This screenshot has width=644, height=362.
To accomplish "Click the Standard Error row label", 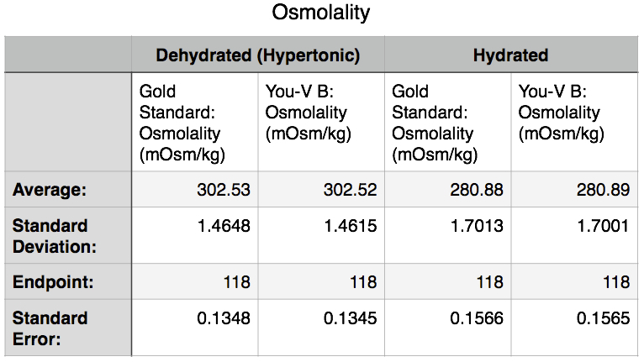I will (50, 328).
